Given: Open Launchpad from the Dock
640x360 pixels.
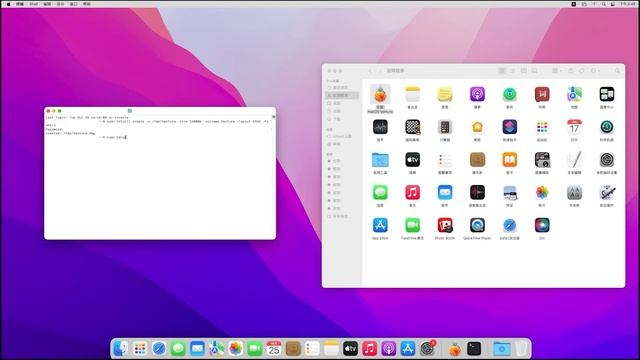Looking at the screenshot, I should pos(140,349).
